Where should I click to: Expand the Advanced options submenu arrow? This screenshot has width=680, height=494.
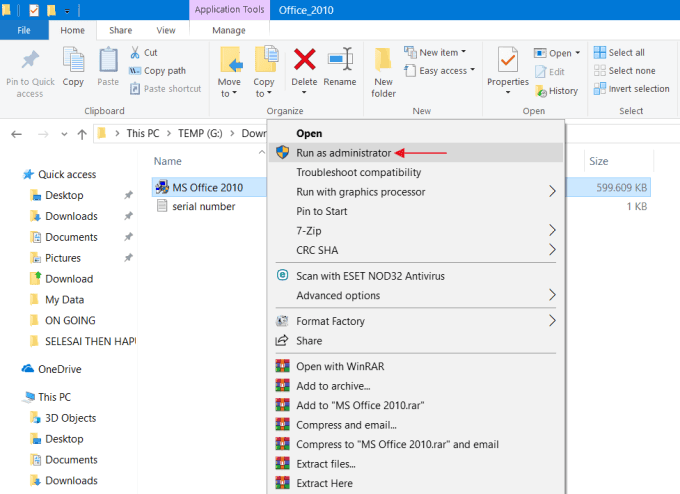coord(552,295)
